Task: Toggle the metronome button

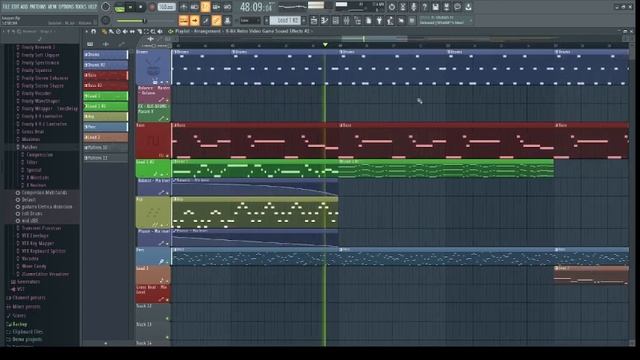Action: (184, 7)
